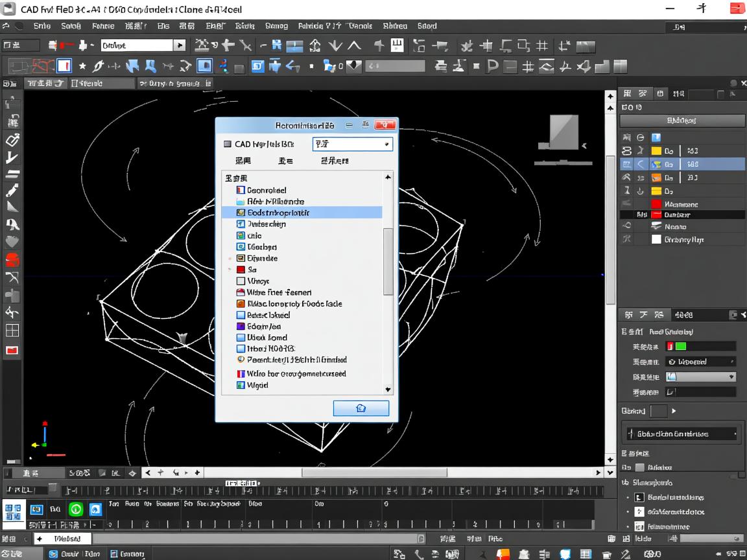The image size is (747, 560).
Task: Click the letter P icon in the second toolbar
Action: point(492,66)
